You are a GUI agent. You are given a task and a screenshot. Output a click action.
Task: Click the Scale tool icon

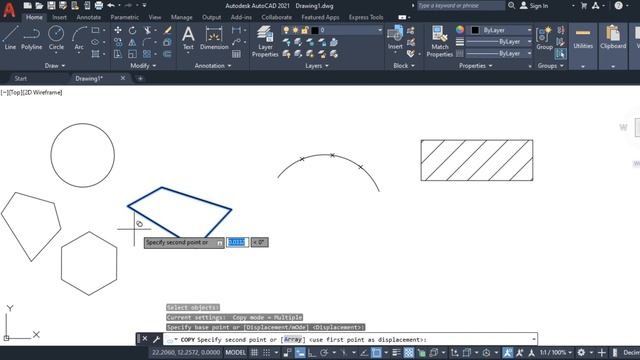(132, 54)
